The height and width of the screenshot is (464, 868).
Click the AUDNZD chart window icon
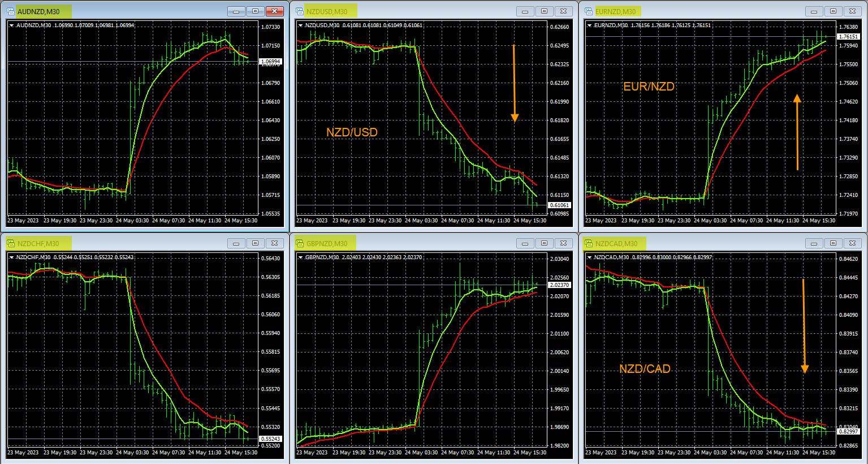click(11, 11)
